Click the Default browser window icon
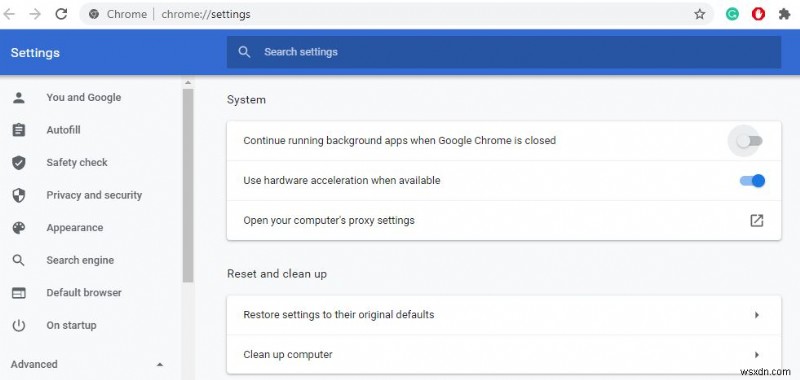800x380 pixels. pos(19,293)
